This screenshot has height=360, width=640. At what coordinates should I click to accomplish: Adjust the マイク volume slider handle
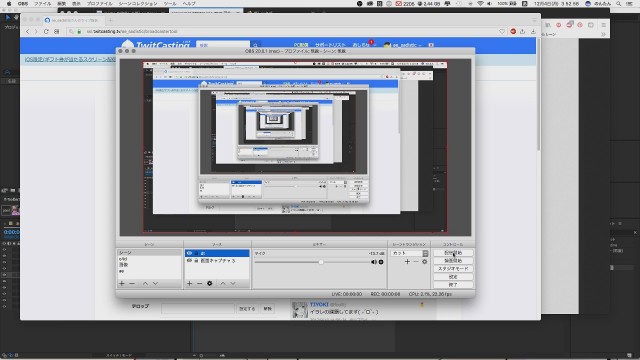coord(321,262)
